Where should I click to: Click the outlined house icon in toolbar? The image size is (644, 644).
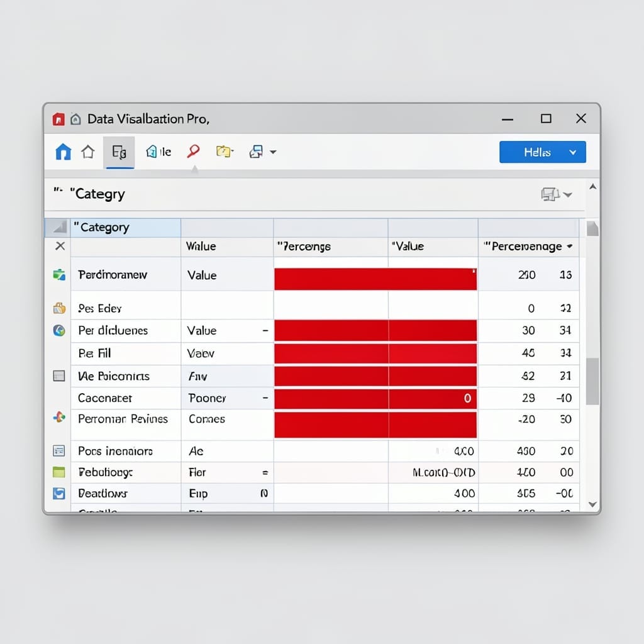tap(87, 152)
